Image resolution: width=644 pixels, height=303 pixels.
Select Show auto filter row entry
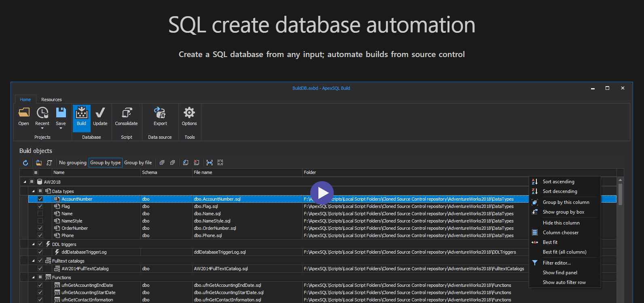pos(565,282)
